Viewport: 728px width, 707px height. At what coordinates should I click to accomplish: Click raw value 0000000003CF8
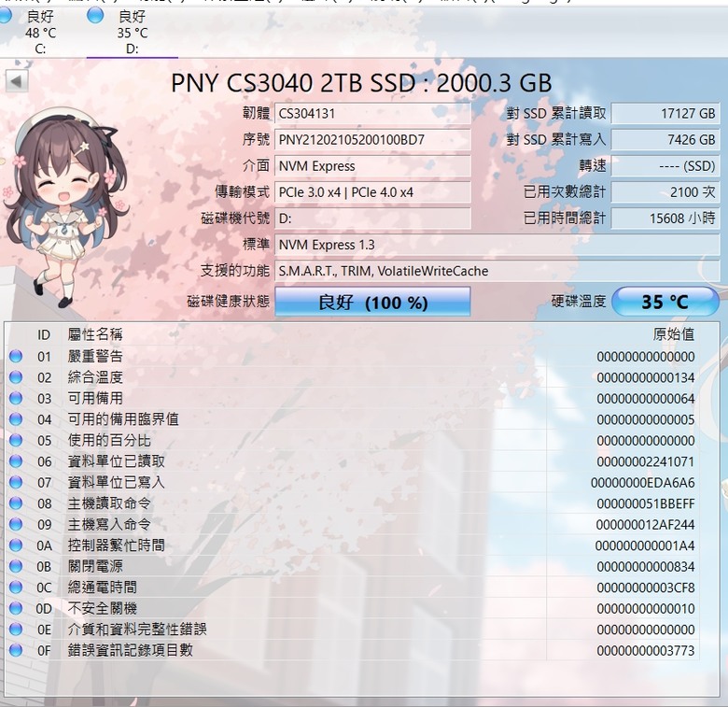pyautogui.click(x=646, y=588)
